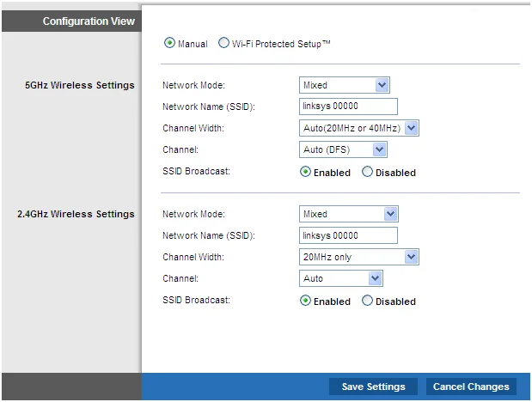Open 2.4GHz Channel Width 20MHz only dropdown
The height and width of the screenshot is (402, 532).
point(359,257)
